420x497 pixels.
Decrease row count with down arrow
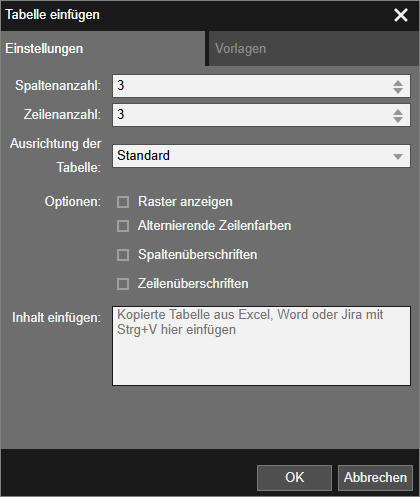click(x=398, y=120)
